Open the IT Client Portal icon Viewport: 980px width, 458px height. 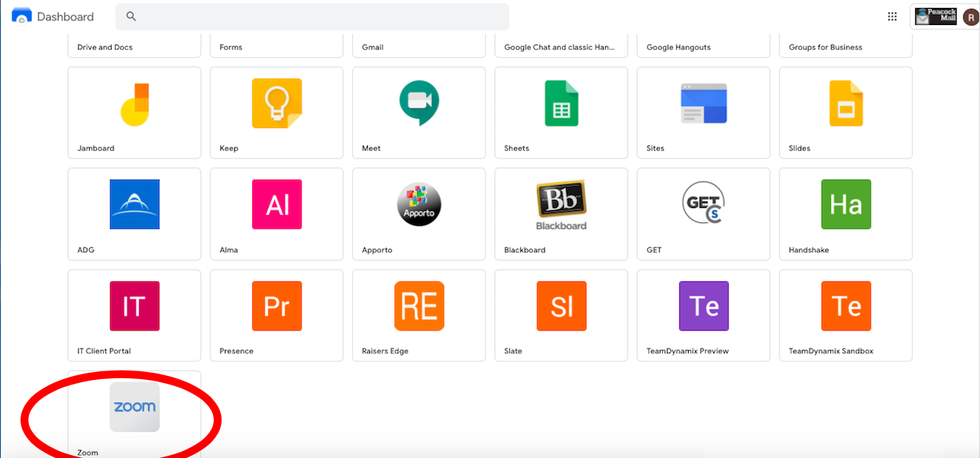click(134, 306)
